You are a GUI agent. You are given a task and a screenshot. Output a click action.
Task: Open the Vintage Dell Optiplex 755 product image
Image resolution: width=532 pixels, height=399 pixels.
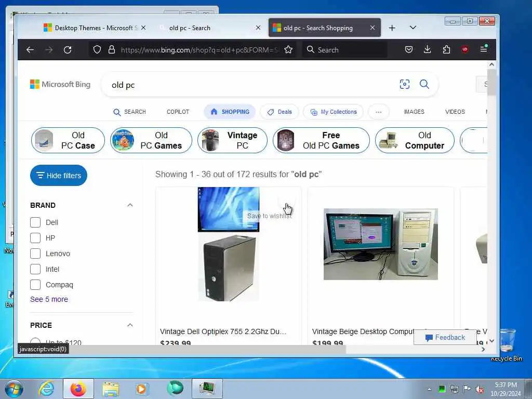[229, 244]
